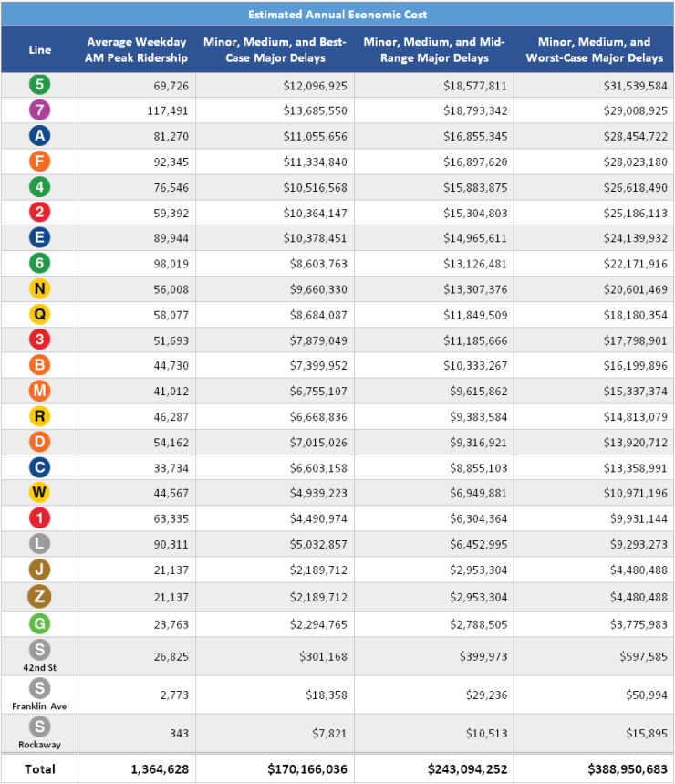Select the 42nd St shuttle S icon
Viewport: 675px width, 784px height.
pos(40,650)
